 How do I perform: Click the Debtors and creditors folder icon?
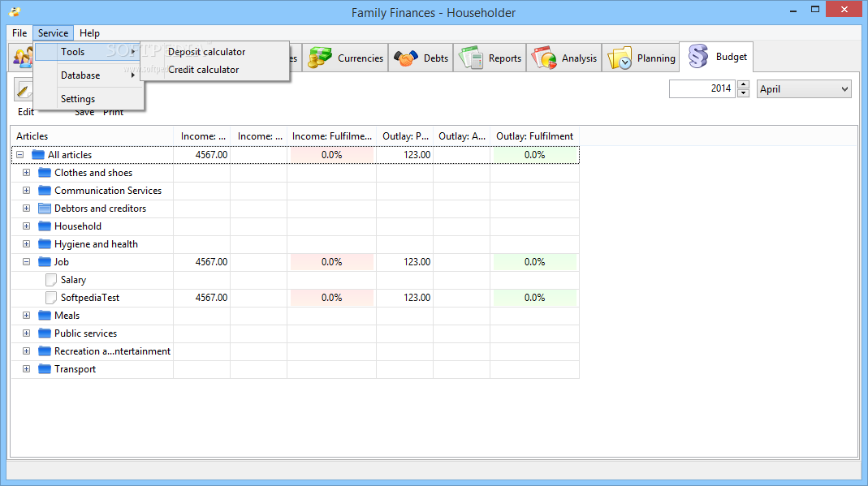45,209
